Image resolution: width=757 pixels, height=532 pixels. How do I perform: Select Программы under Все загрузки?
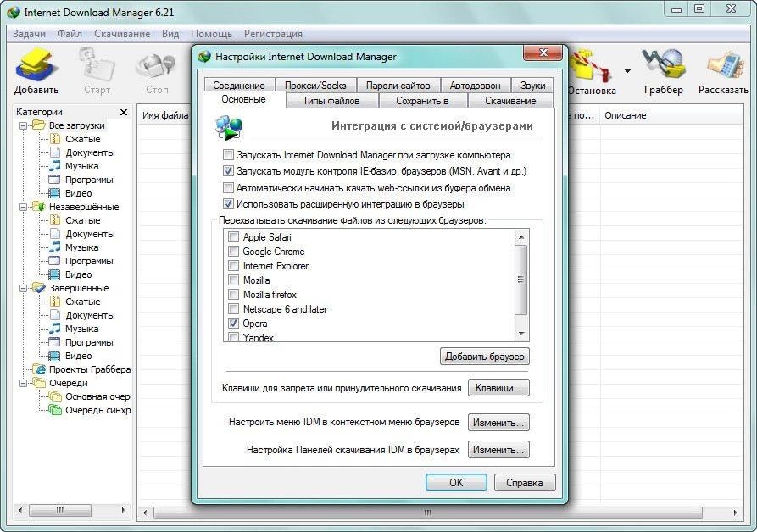coord(81,180)
